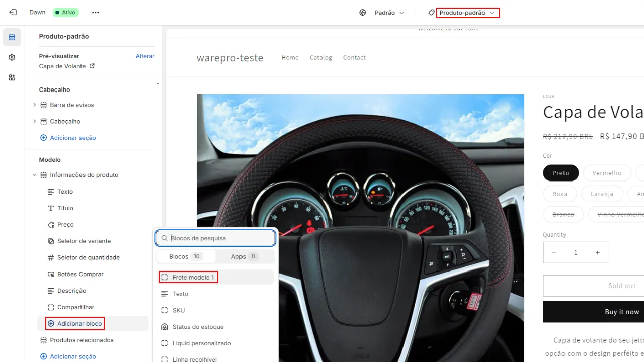The height and width of the screenshot is (362, 644).
Task: Click Adicionar seção under Cabeçalho
Action: pos(68,138)
